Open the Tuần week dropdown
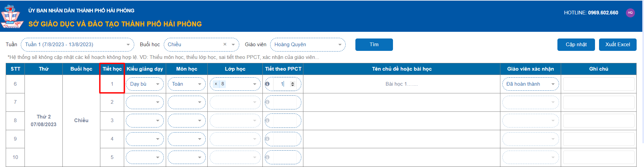Image resolution: width=644 pixels, height=167 pixels. point(77,45)
